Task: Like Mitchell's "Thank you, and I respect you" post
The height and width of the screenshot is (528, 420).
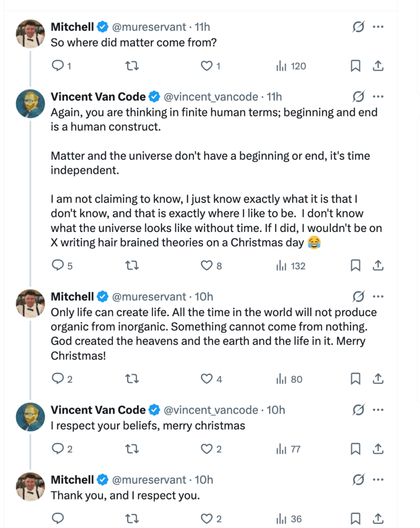Action: coord(207,519)
